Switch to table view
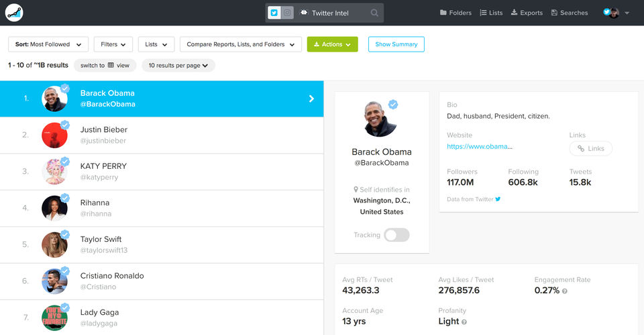The image size is (644, 335). tap(105, 66)
